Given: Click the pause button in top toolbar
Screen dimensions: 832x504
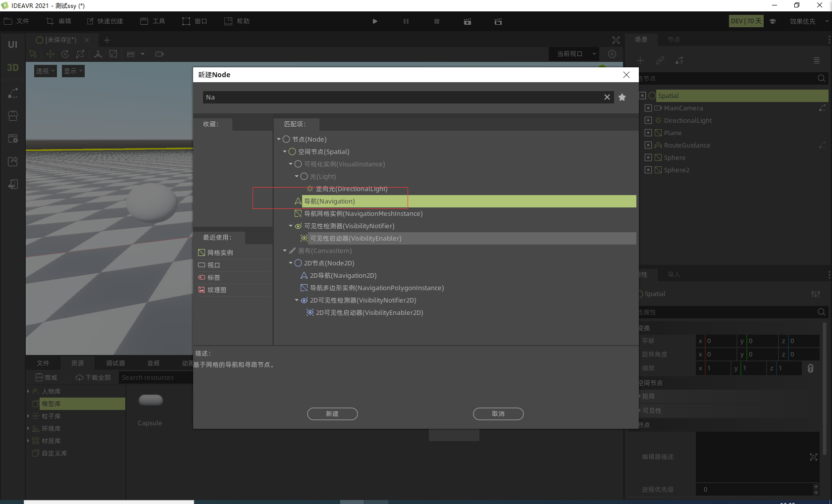Looking at the screenshot, I should [406, 21].
